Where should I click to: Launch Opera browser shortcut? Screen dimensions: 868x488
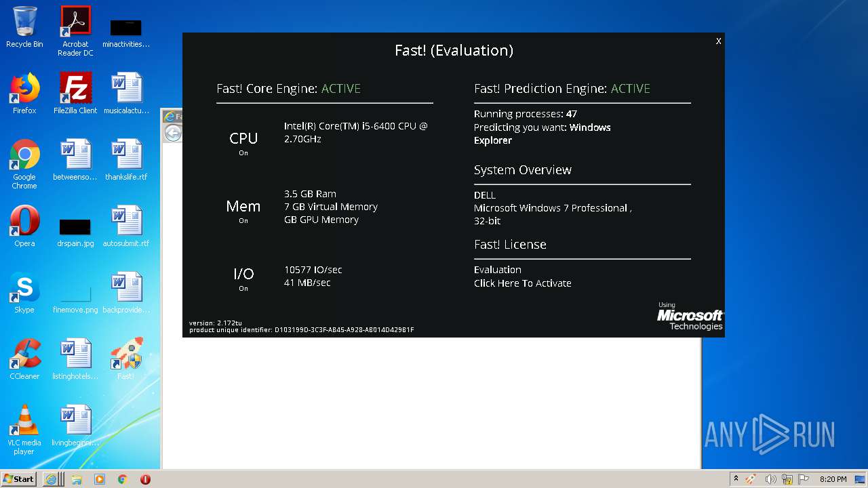24,226
